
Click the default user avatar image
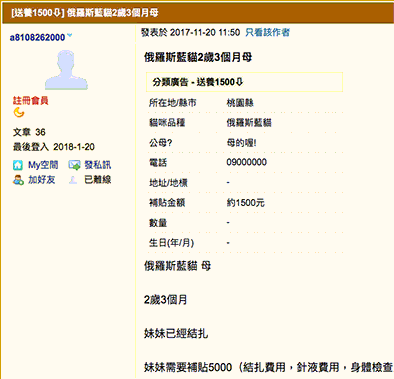coord(66,70)
